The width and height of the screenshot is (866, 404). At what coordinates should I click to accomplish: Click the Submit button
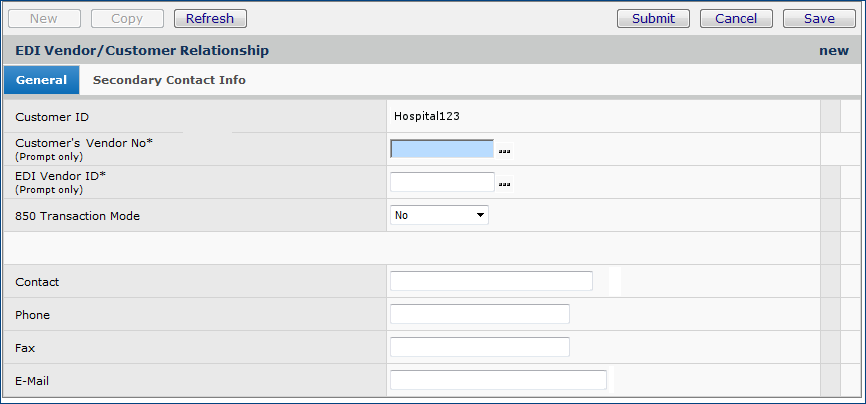(x=653, y=18)
